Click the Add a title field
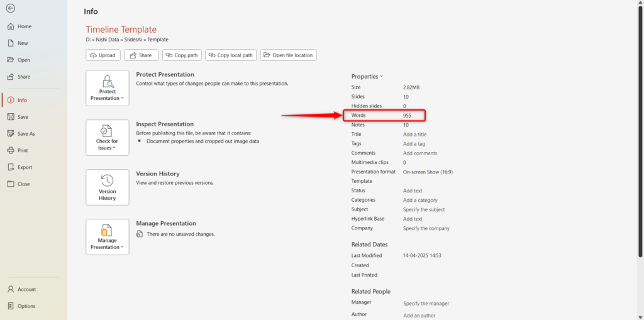644x320 pixels. (x=415, y=135)
